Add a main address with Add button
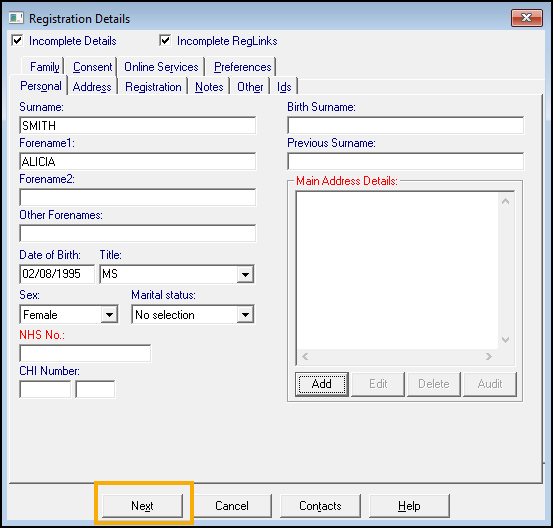 click(322, 384)
